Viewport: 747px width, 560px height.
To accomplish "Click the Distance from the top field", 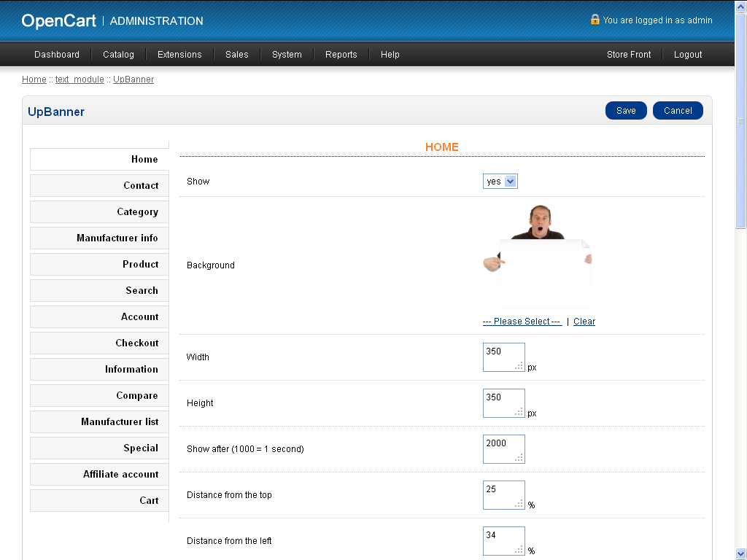I will pyautogui.click(x=504, y=495).
